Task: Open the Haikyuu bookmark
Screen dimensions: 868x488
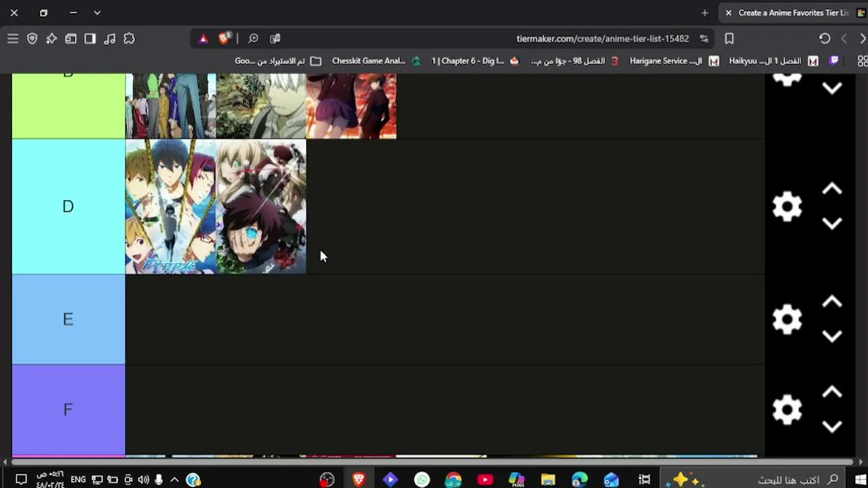Action: [x=773, y=61]
